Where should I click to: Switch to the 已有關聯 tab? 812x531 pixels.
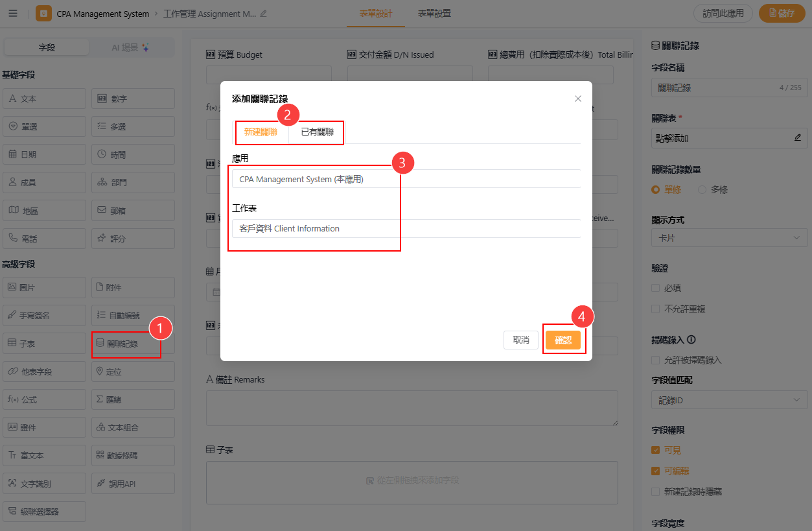[317, 132]
